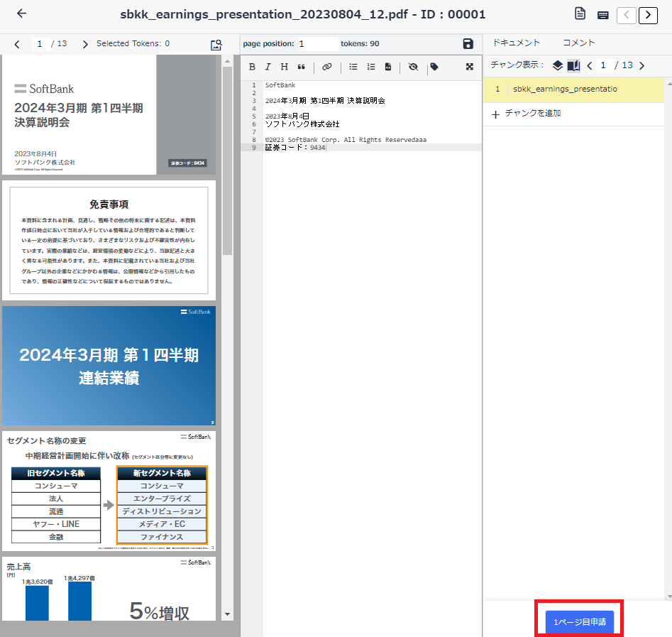Go to next document with header chevron
672x637 pixels.
coord(648,16)
